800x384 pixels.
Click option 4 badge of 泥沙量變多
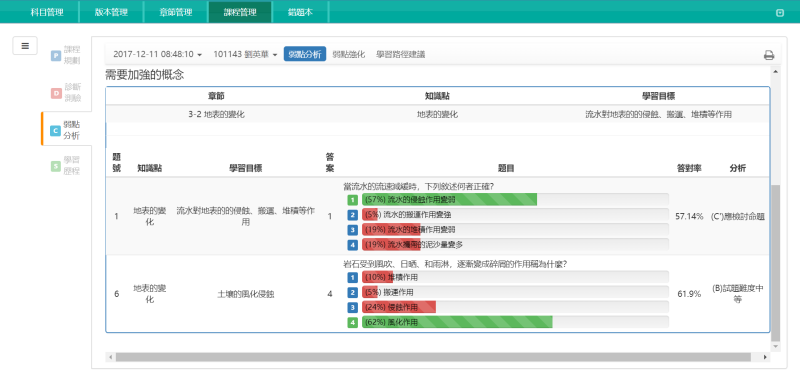tap(353, 245)
